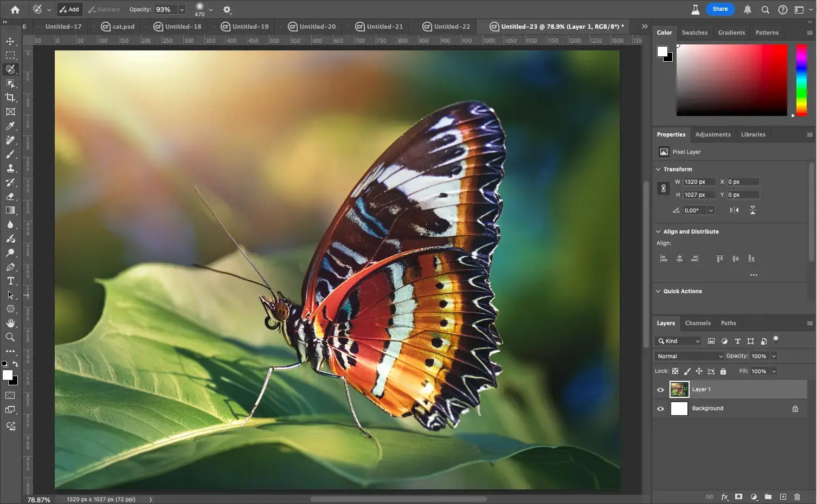
Task: Choose the Eyedropper tool
Action: (x=10, y=126)
